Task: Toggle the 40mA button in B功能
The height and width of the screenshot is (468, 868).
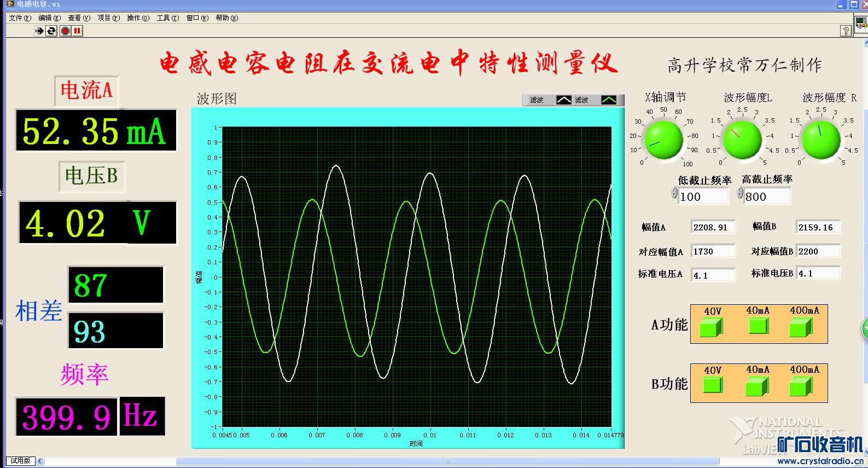Action: 757,386
